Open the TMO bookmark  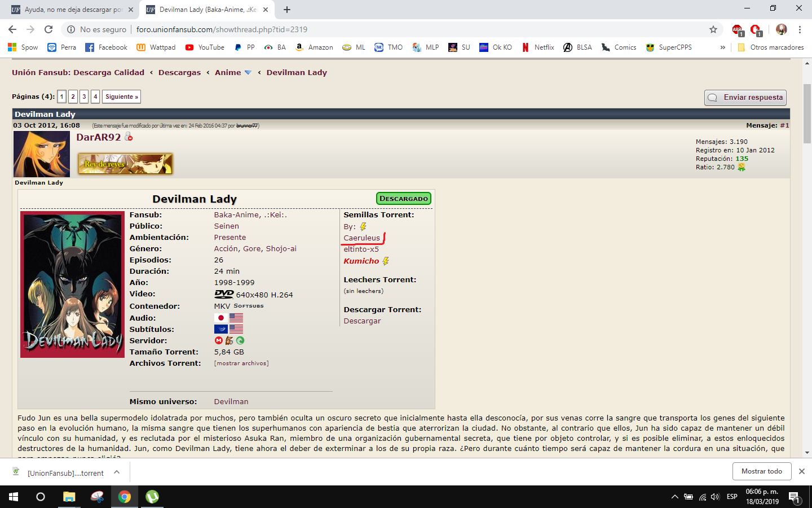click(389, 47)
